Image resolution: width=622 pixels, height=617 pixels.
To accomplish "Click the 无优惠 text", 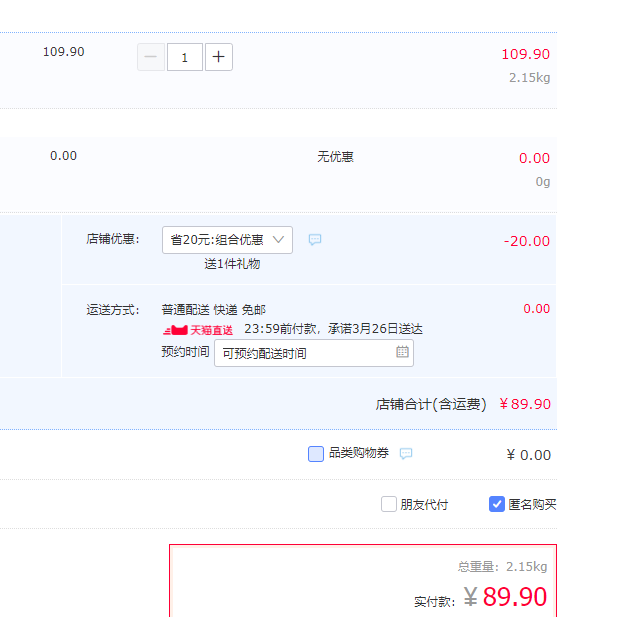I will (x=335, y=157).
